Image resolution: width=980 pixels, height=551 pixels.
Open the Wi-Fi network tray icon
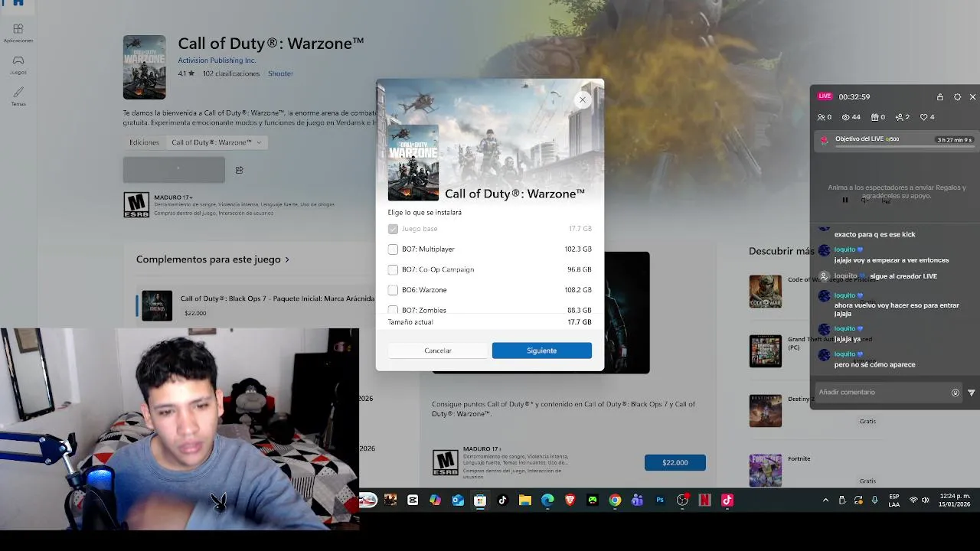coord(913,500)
